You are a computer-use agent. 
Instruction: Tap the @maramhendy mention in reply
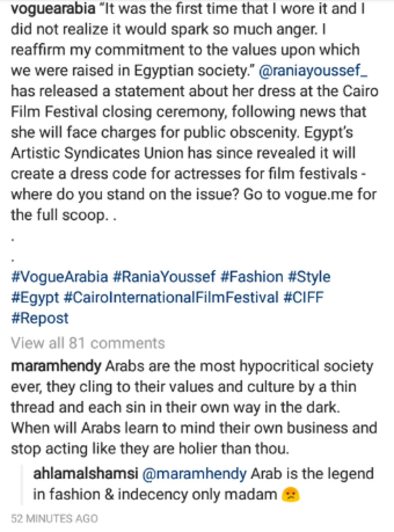click(194, 474)
